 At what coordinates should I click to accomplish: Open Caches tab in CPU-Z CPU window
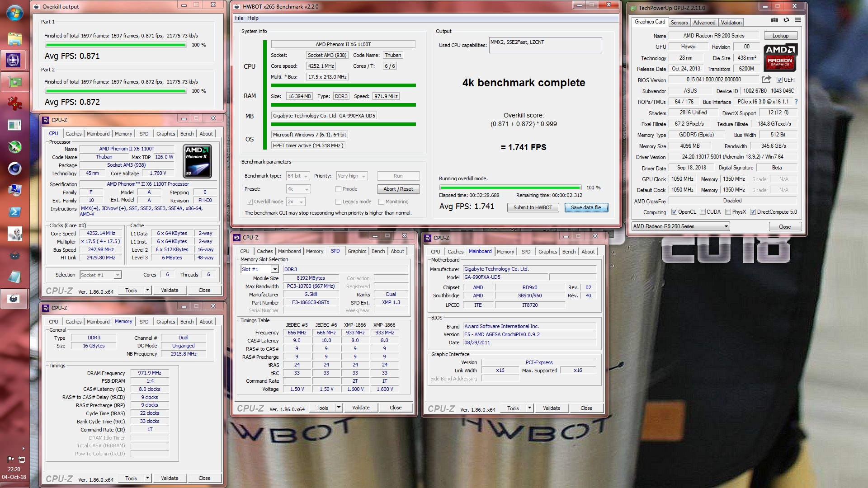point(73,134)
